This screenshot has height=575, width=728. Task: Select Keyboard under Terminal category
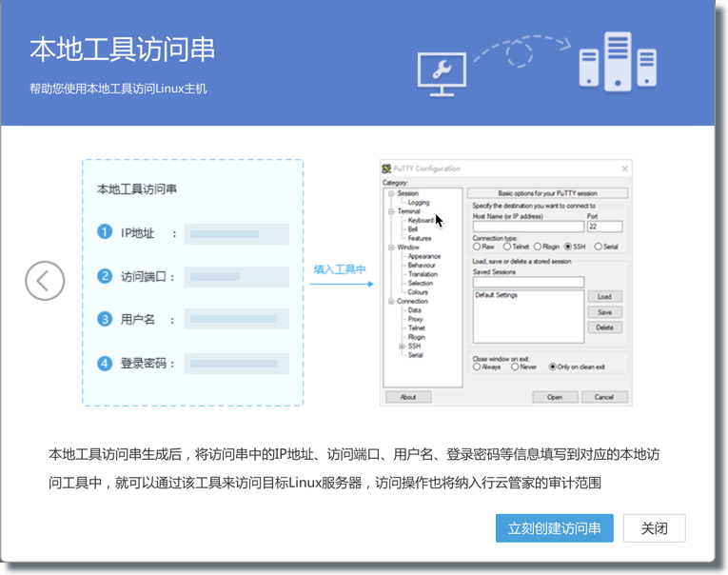point(420,220)
